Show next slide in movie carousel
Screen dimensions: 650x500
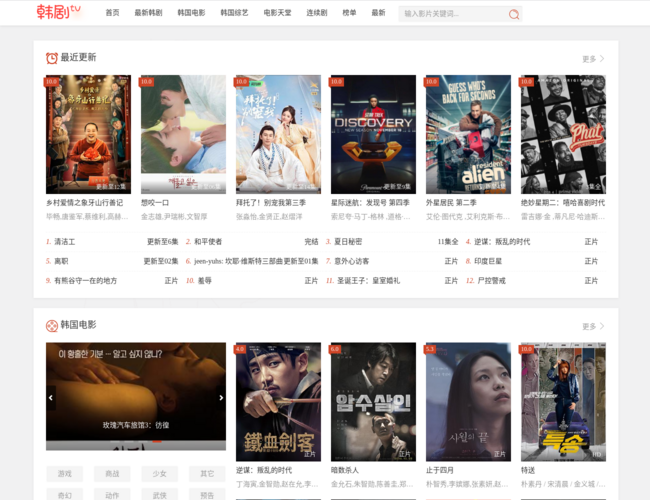[221, 398]
